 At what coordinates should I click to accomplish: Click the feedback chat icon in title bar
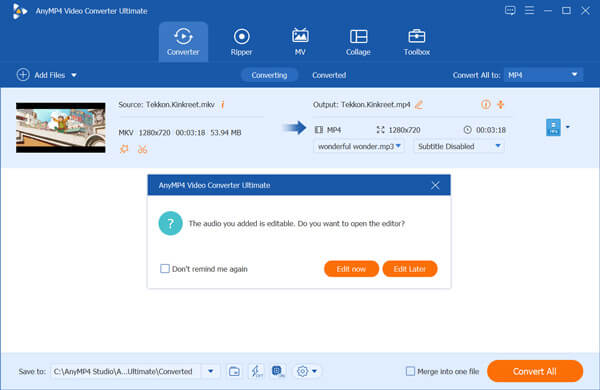tap(510, 10)
